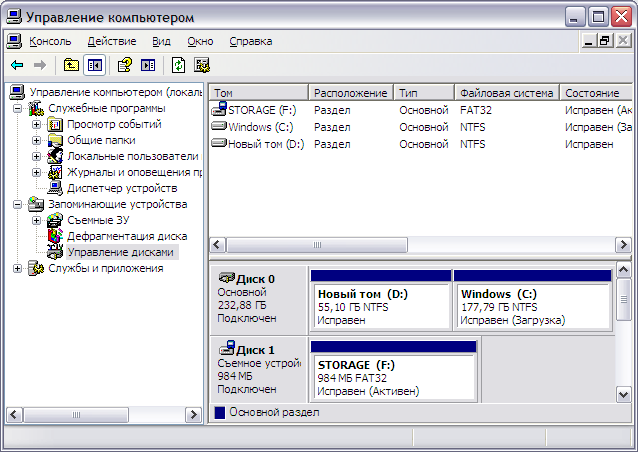
Task: Click the STORAGE (F:) volume icon in list
Action: [x=219, y=109]
